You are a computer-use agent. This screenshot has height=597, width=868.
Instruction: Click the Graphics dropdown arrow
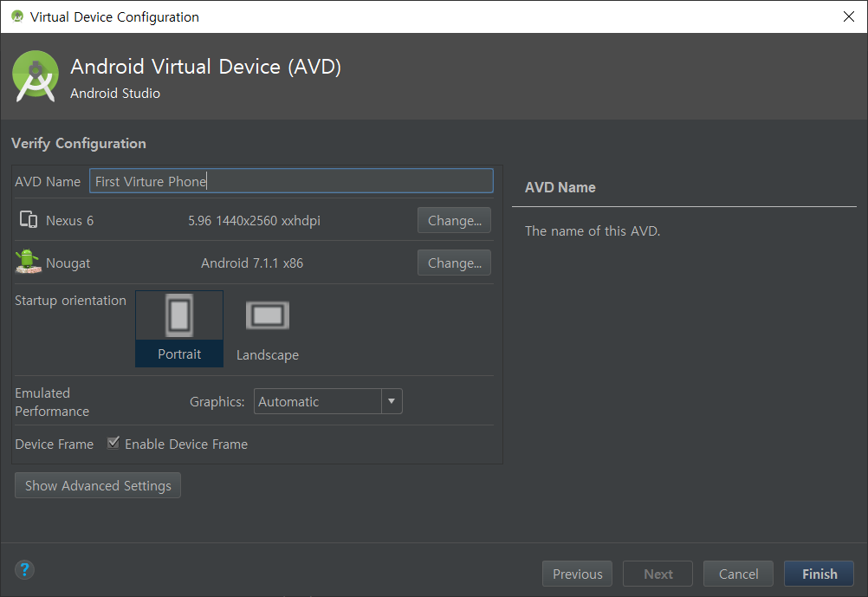(392, 401)
